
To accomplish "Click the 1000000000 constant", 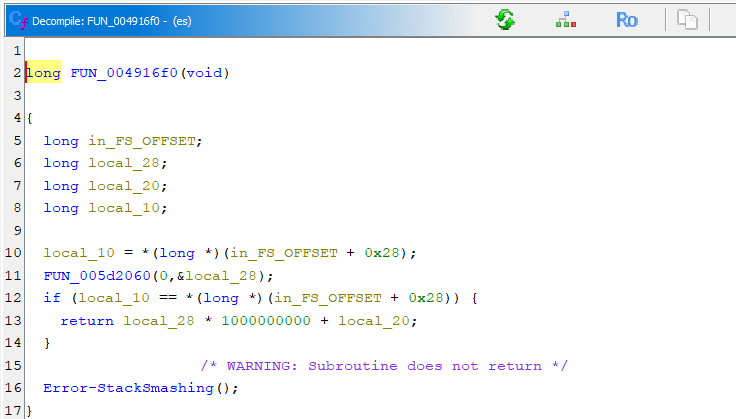I will 266,320.
